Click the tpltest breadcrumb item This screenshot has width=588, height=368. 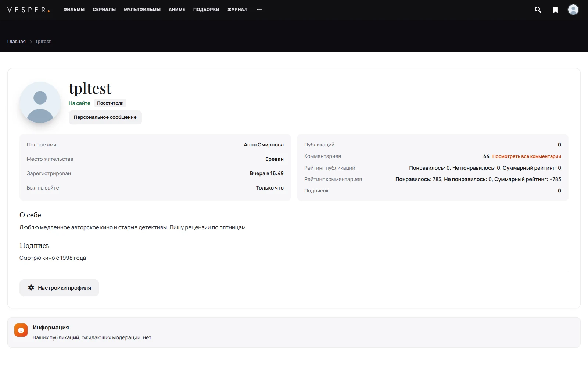pyautogui.click(x=43, y=42)
